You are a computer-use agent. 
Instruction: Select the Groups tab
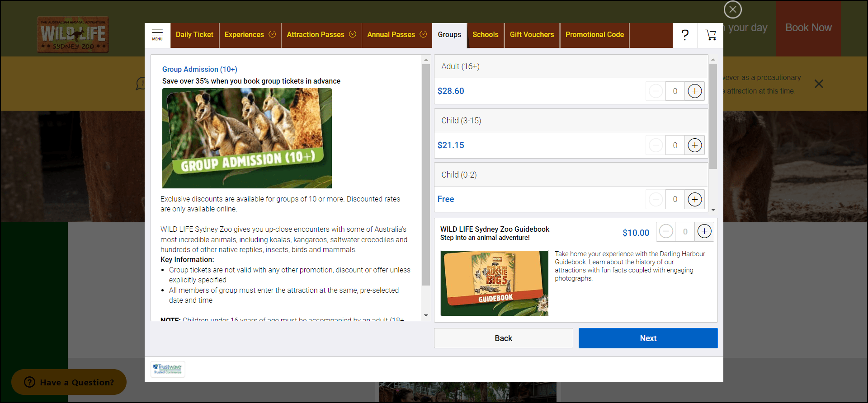449,35
